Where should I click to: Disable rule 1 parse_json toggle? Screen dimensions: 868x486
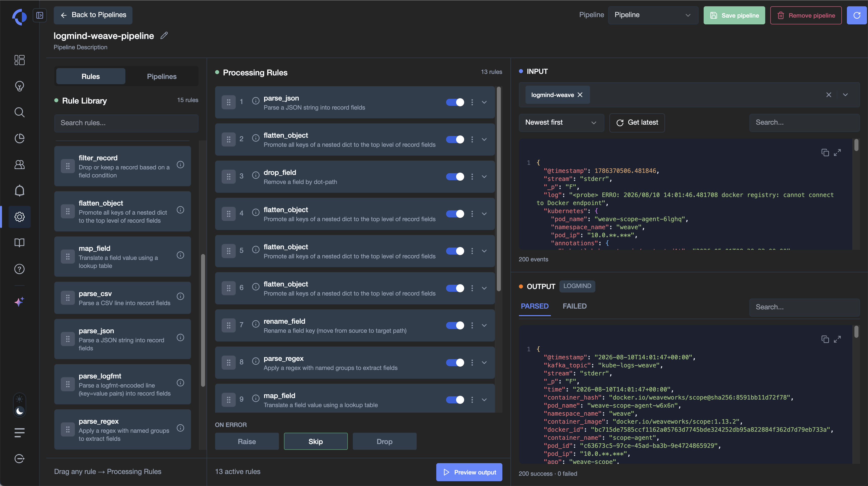[x=455, y=102]
